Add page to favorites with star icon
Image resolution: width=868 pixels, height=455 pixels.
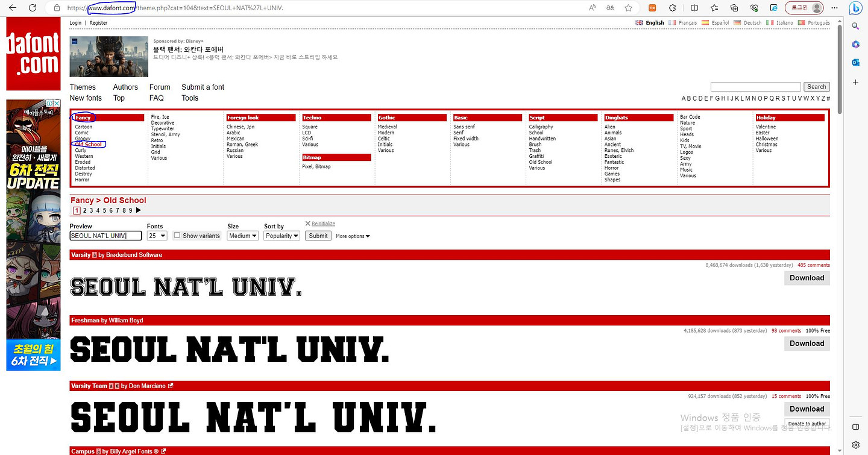pos(628,8)
